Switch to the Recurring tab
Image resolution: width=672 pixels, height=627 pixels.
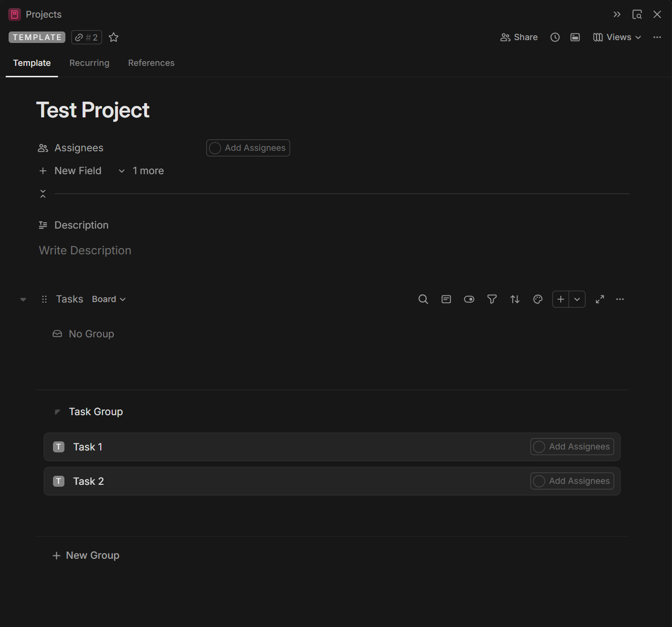point(89,63)
